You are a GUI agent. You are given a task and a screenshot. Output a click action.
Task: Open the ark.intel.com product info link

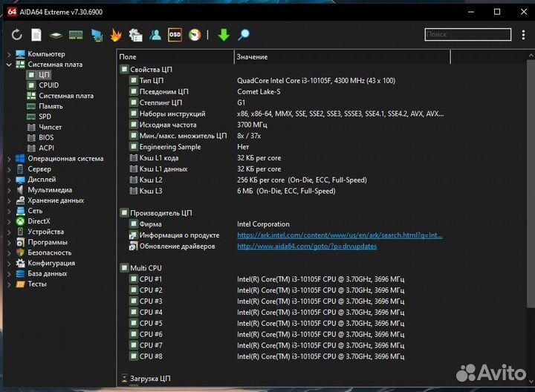(340, 235)
